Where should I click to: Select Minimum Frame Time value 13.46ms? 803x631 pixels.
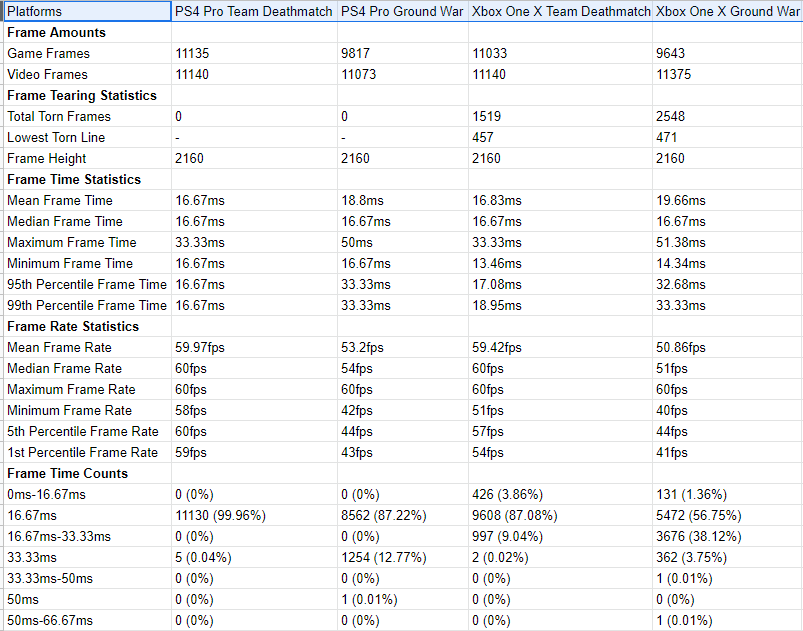(x=497, y=263)
